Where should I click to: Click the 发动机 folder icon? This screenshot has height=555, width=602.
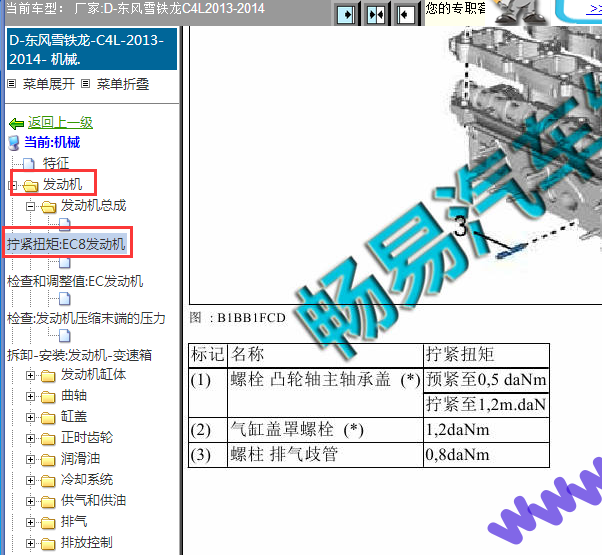pyautogui.click(x=30, y=186)
